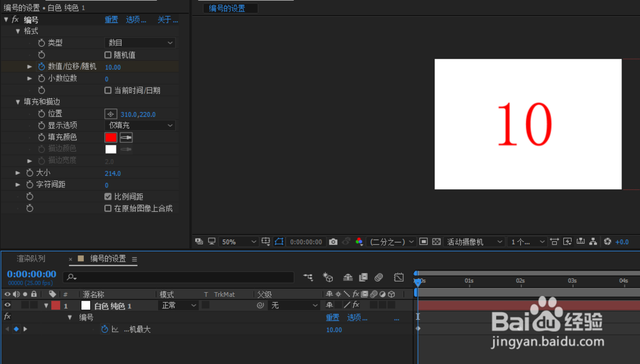Click the position crosshair point picker

[x=111, y=115]
